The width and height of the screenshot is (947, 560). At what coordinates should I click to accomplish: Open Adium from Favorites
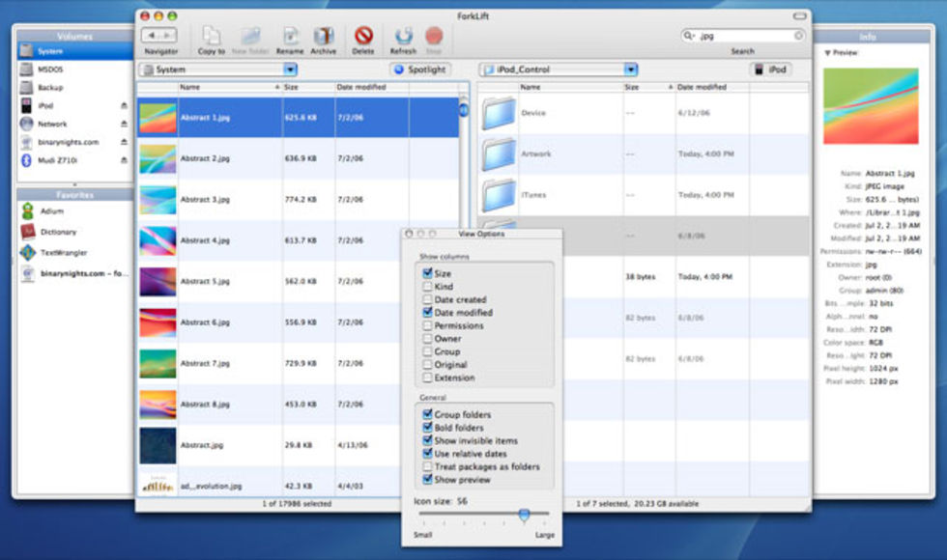point(28,211)
